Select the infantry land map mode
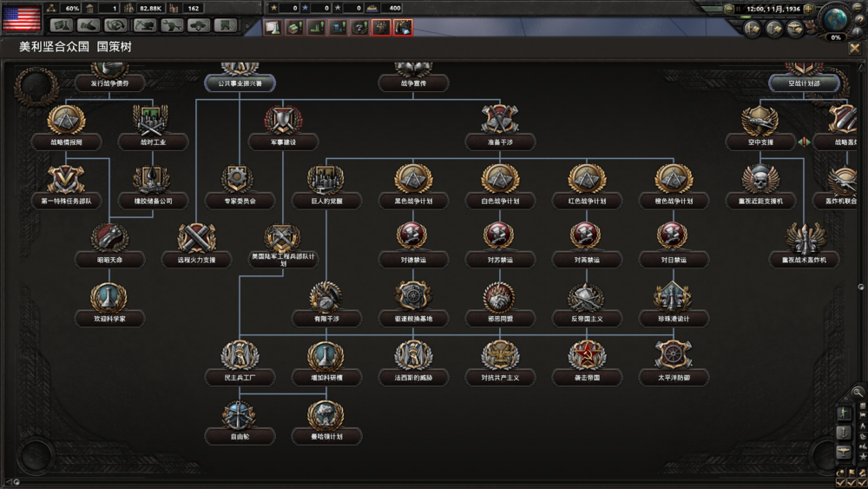Screen dimensions: 868x489 844,413
